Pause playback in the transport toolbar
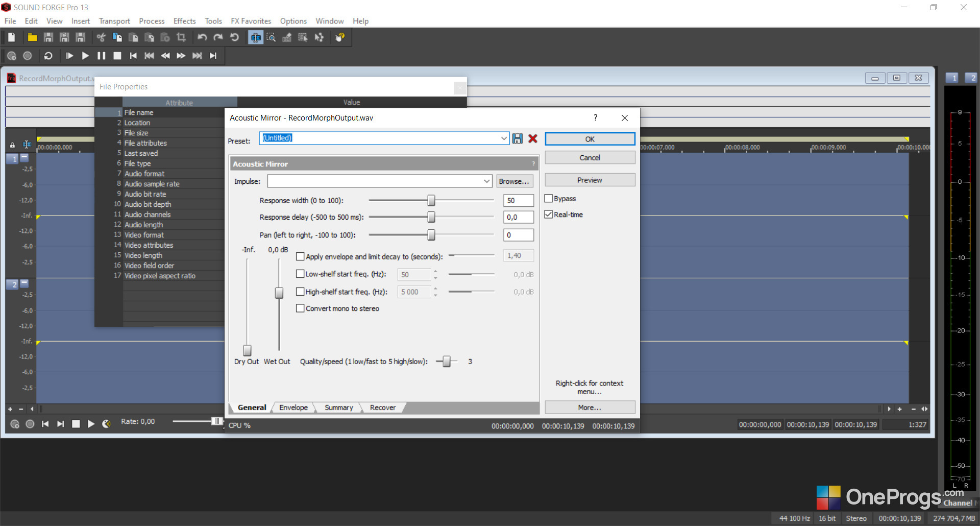The image size is (980, 526). (101, 56)
